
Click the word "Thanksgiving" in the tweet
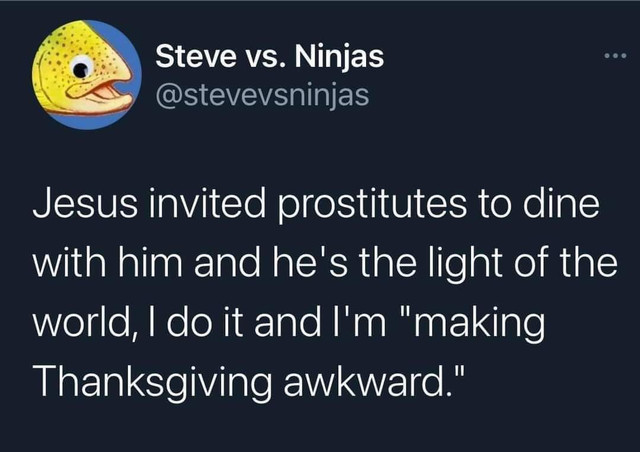point(152,383)
